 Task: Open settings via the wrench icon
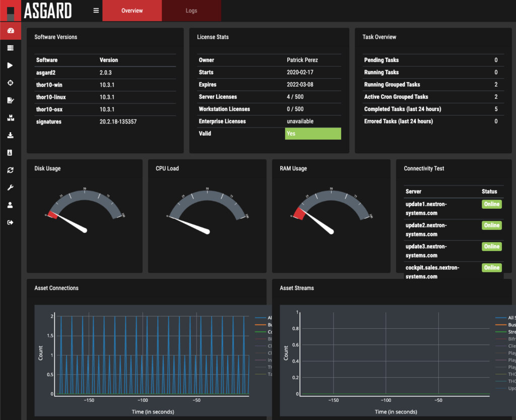click(x=11, y=188)
